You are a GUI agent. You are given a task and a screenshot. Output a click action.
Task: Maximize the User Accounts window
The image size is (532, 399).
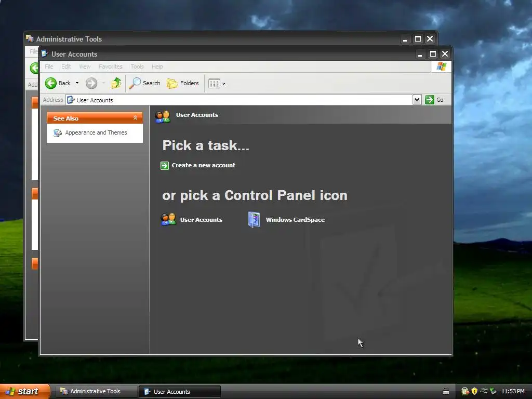coord(433,54)
